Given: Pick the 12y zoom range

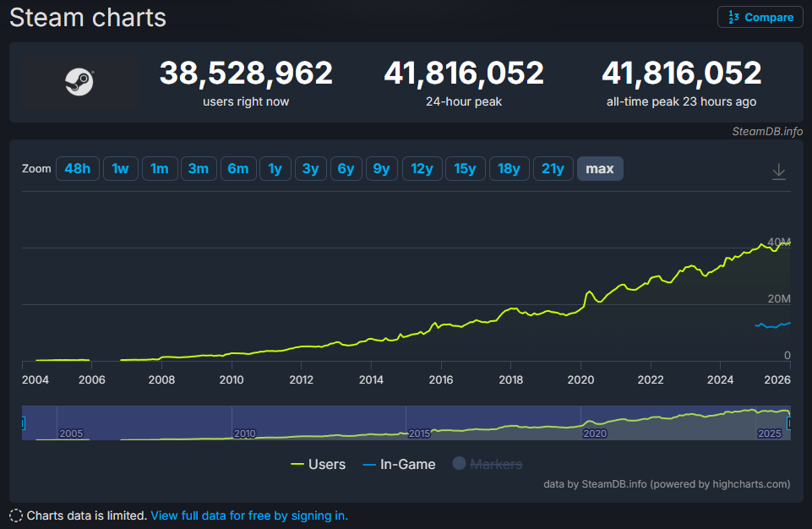Looking at the screenshot, I should (x=422, y=169).
